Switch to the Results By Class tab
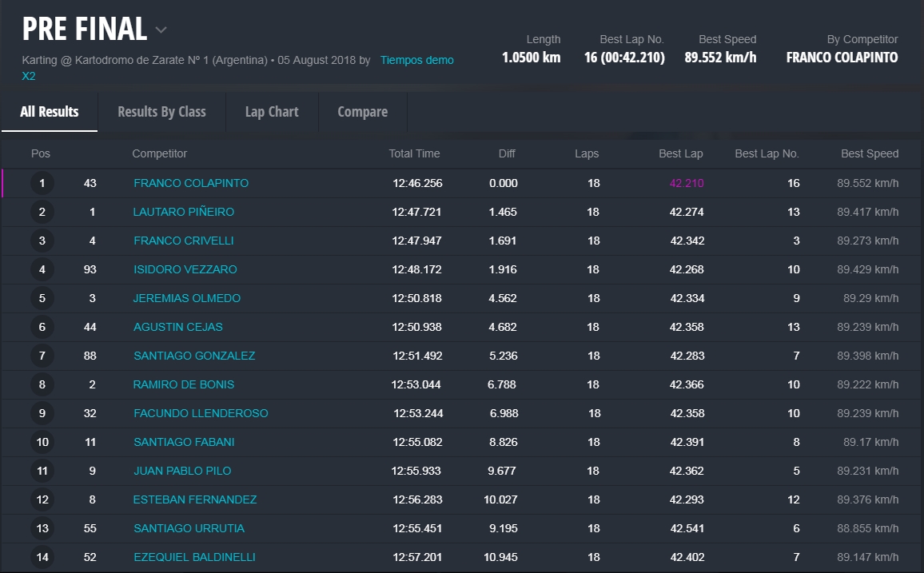The height and width of the screenshot is (573, 924). tap(161, 112)
